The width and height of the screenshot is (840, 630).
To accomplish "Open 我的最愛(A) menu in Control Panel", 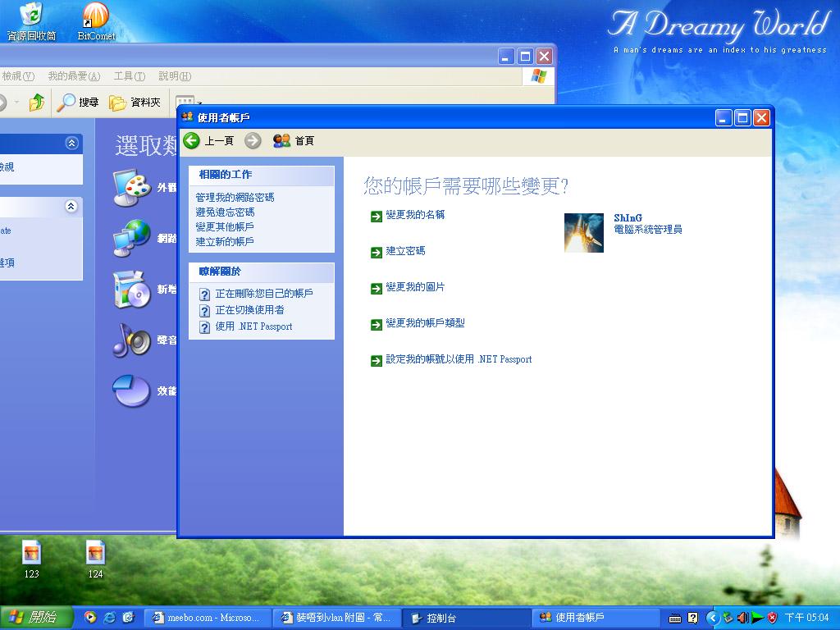I will pos(74,76).
